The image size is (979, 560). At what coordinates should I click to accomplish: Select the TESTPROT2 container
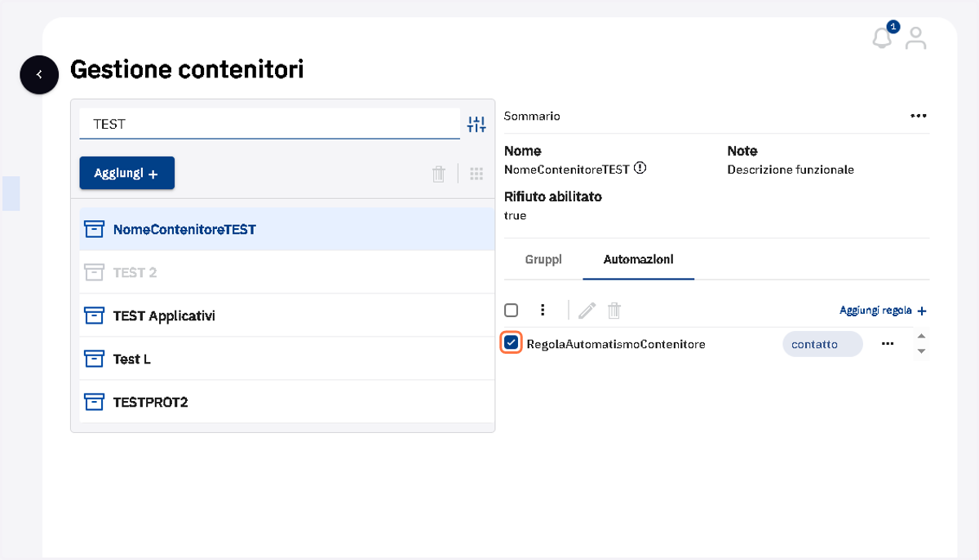click(287, 402)
